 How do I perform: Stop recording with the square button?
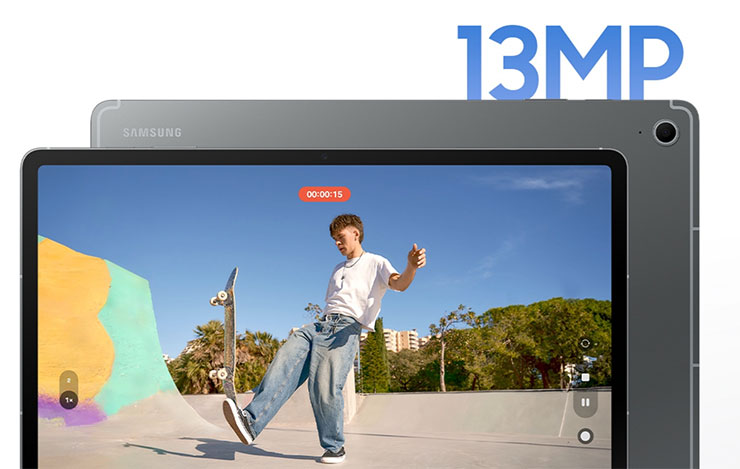[586, 377]
